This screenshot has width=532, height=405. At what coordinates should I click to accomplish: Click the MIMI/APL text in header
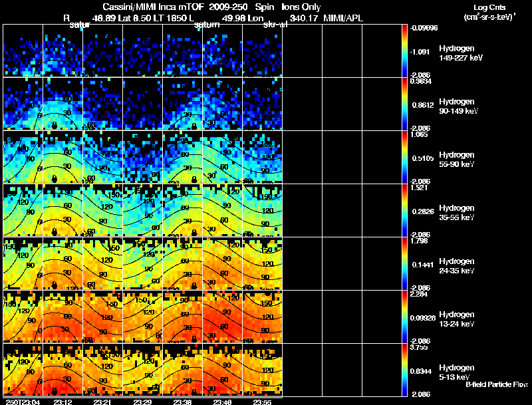pyautogui.click(x=343, y=18)
